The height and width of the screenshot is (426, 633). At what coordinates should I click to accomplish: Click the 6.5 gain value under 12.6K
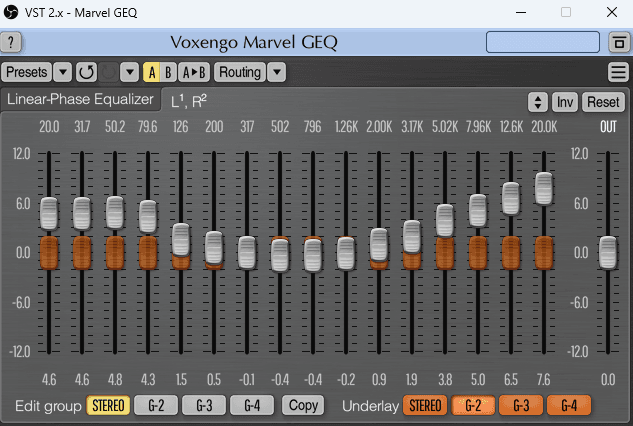pyautogui.click(x=511, y=380)
